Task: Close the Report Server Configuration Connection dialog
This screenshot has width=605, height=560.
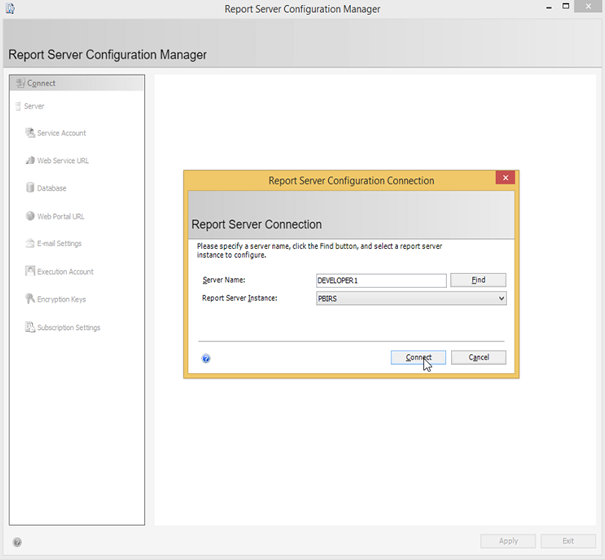Action: [505, 178]
